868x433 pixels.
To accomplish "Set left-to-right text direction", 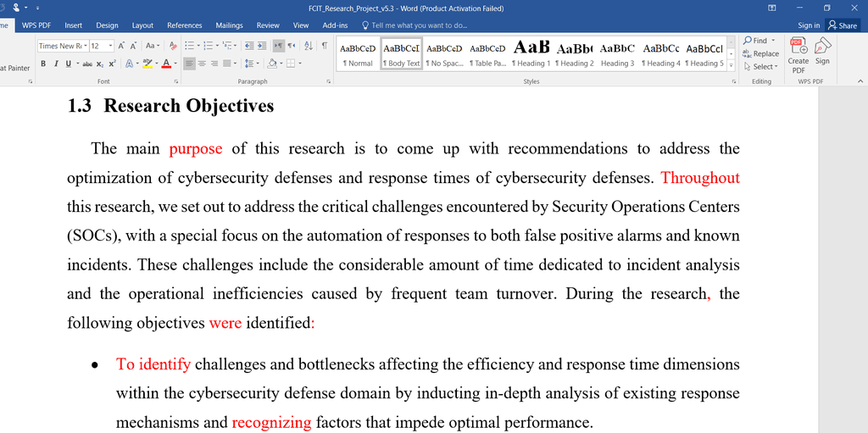I will (x=278, y=46).
